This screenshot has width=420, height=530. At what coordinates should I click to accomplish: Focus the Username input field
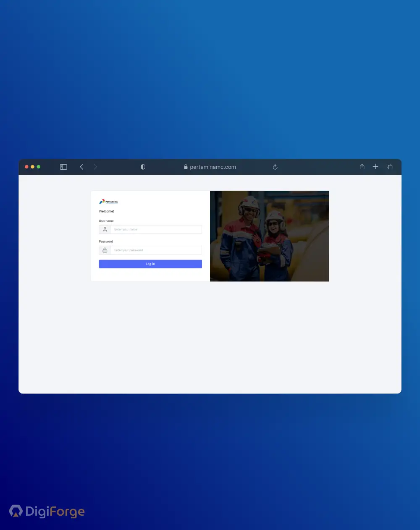[156, 229]
